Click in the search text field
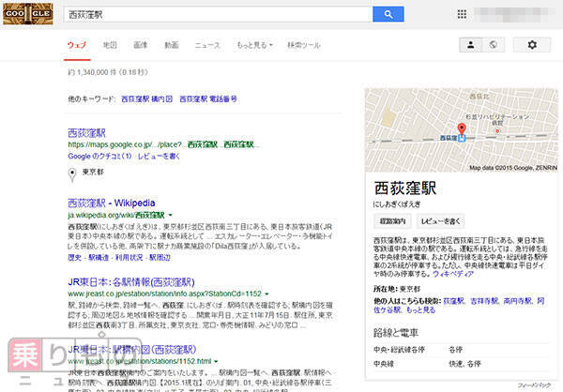Screen dimensions: 563x392 click(x=216, y=16)
